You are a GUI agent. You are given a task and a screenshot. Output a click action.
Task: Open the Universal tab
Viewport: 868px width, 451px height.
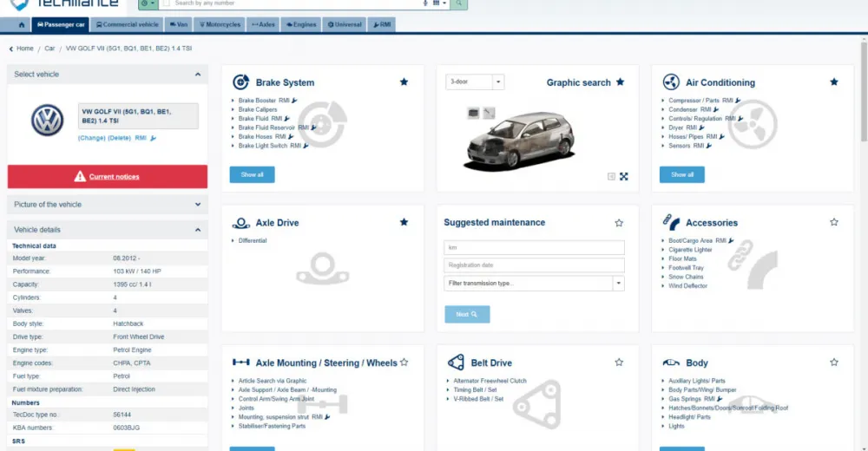[x=345, y=24]
